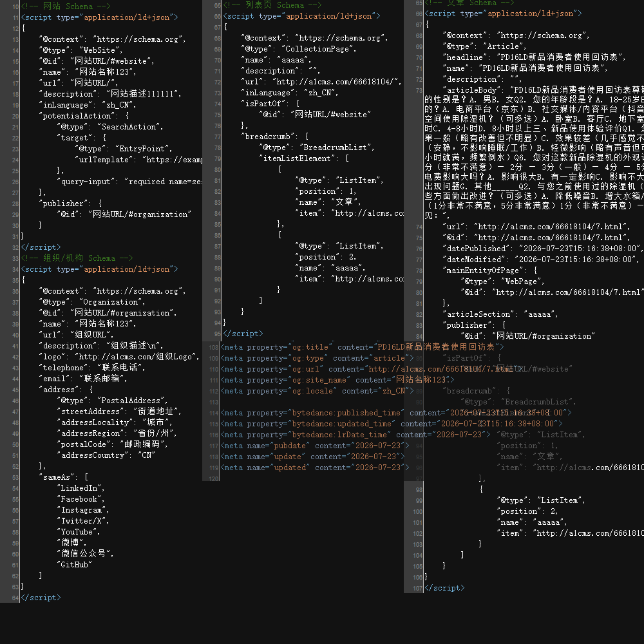Click the "query-input" line

pyautogui.click(x=129, y=182)
